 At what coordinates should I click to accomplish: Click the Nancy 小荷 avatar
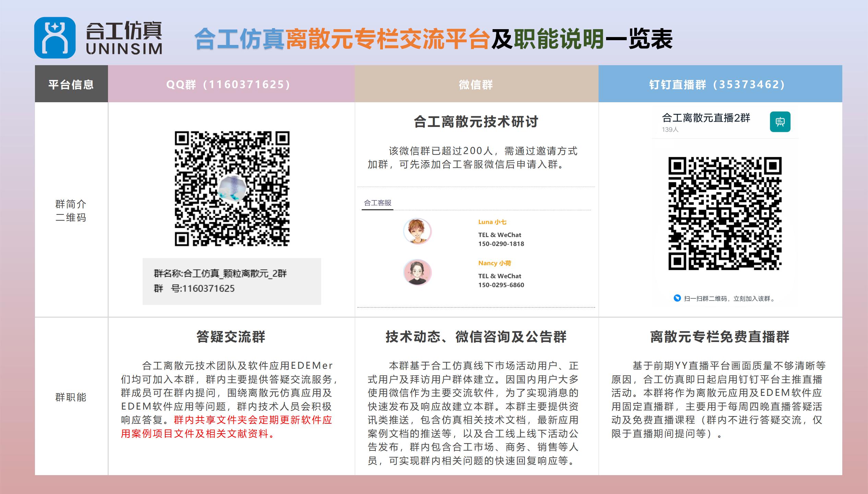[x=417, y=272]
